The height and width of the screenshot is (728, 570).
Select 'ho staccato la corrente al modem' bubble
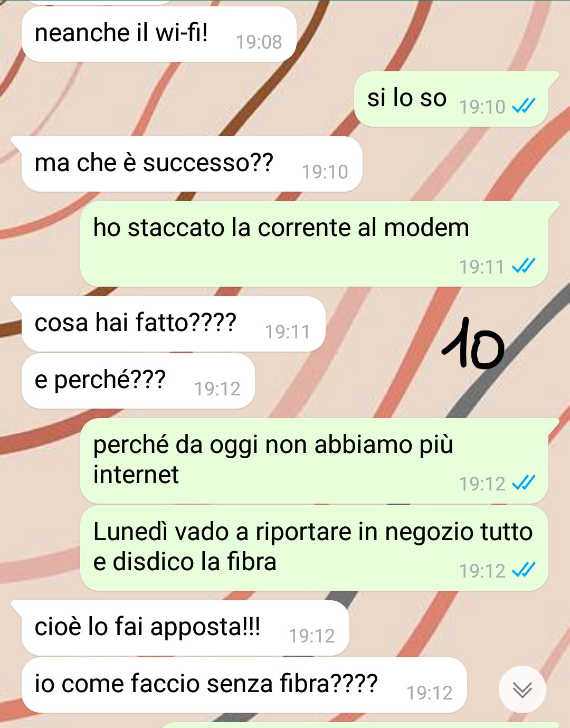coord(314,244)
